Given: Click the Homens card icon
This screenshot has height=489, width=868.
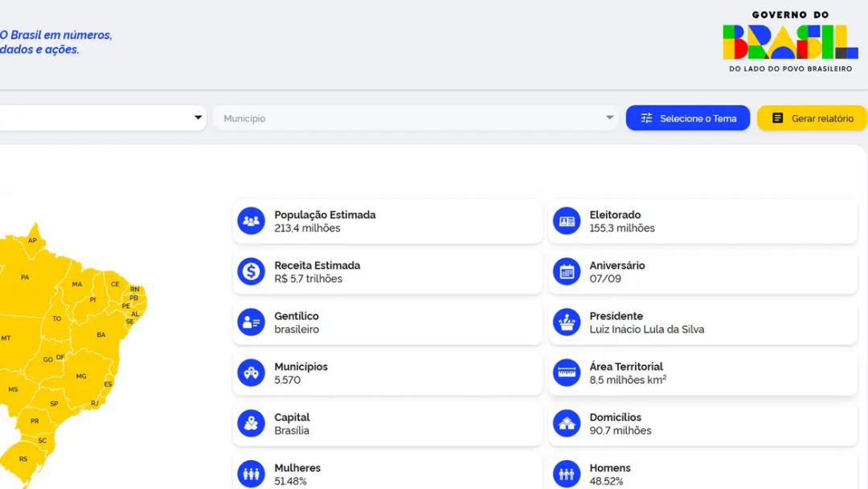Looking at the screenshot, I should coord(567,473).
